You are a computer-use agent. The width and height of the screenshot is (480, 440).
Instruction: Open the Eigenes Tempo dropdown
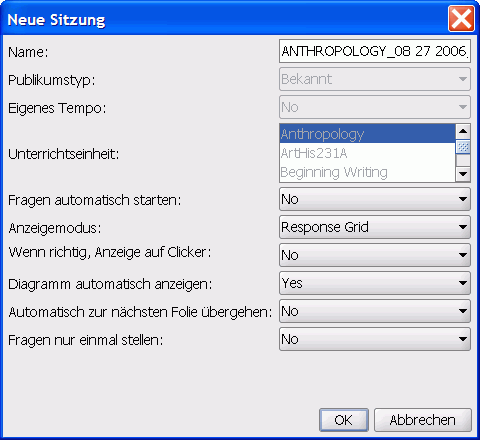click(x=375, y=107)
